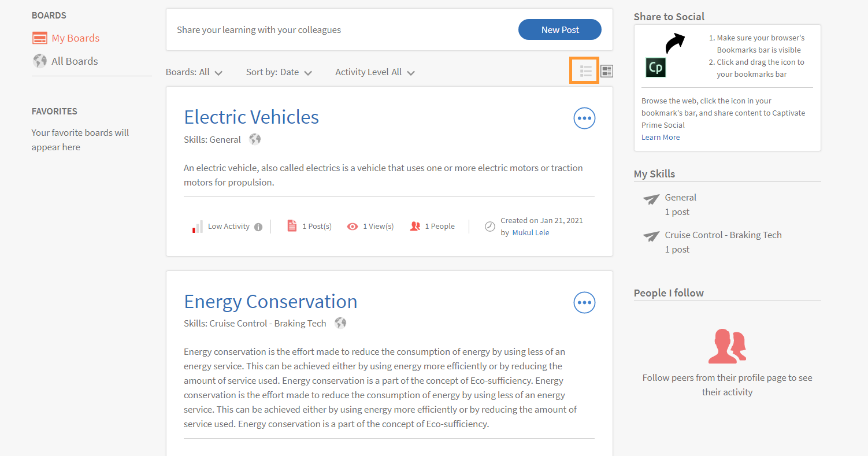Switch to card view layout icon
868x456 pixels.
[x=607, y=71]
